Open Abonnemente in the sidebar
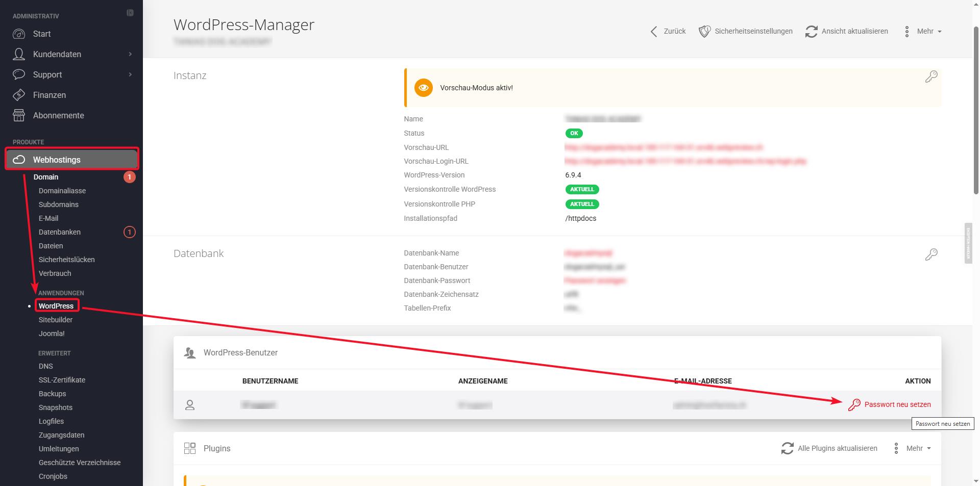The image size is (980, 486). coord(58,115)
